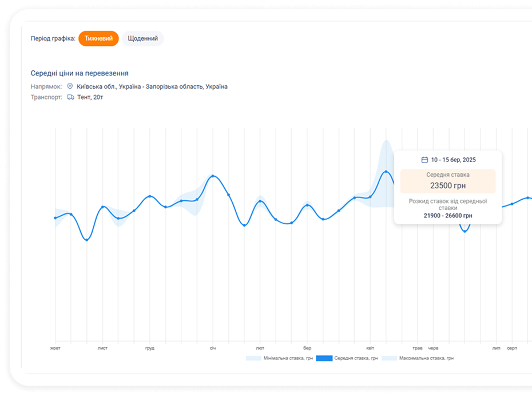Click the Київська обл. - Запорізька область route text
This screenshot has height=396, width=532.
click(x=152, y=86)
